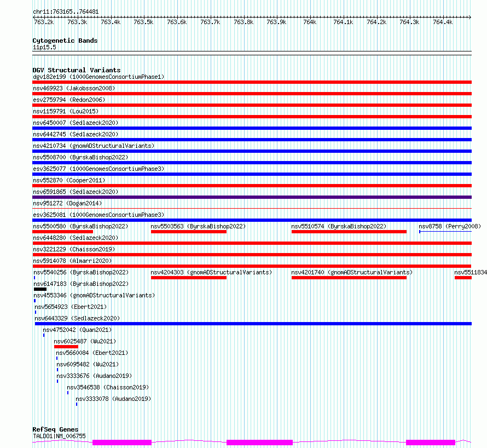Click the dgv182e199 (1000GenomesConsortiumPhase1) variant label
487x448 pixels.
point(98,77)
